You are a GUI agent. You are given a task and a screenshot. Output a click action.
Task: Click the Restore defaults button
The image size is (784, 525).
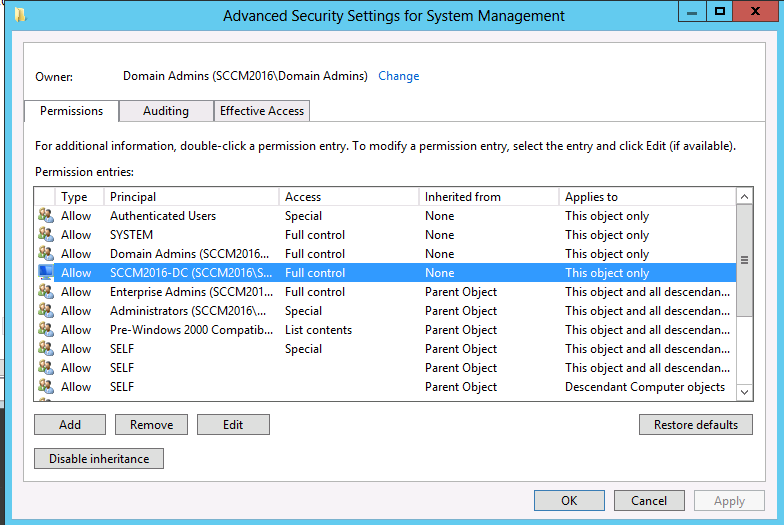(x=696, y=424)
